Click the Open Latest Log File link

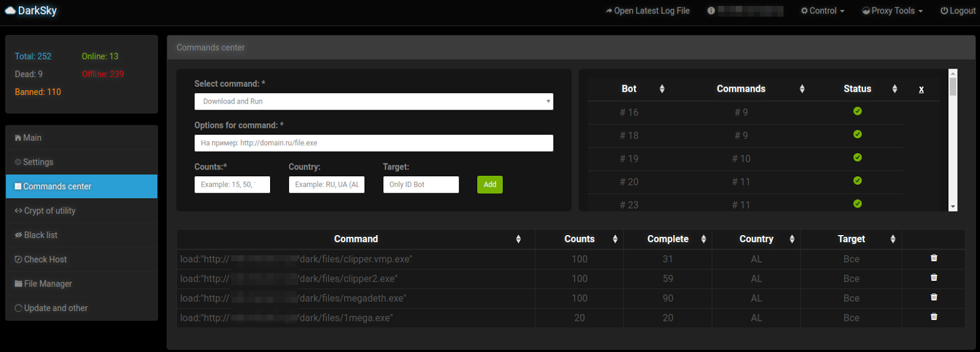647,11
